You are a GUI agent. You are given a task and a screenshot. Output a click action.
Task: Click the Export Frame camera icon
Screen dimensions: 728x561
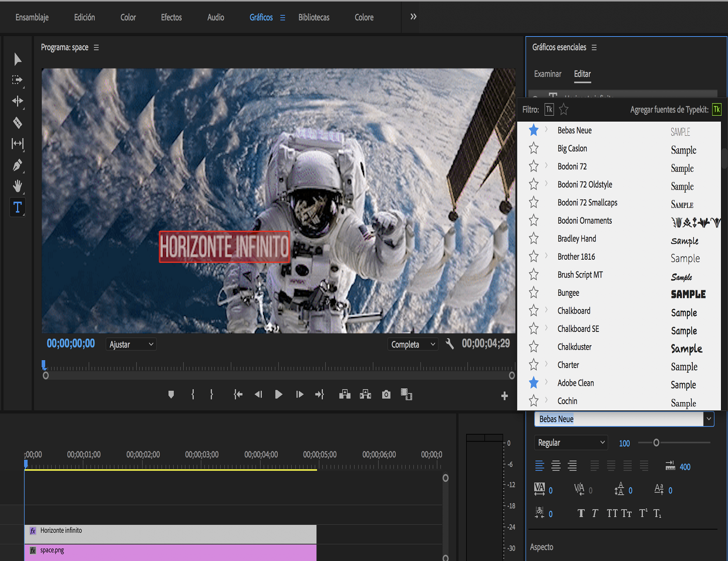pos(386,394)
